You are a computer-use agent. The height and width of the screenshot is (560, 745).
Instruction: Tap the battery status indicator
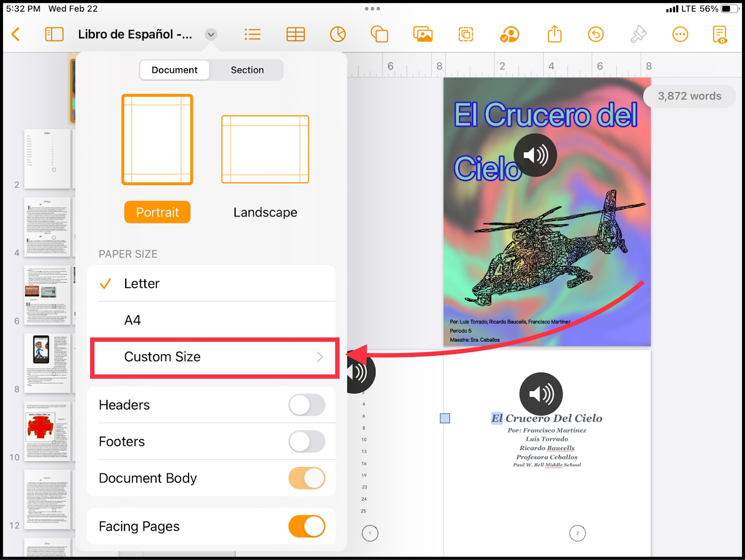[x=730, y=9]
